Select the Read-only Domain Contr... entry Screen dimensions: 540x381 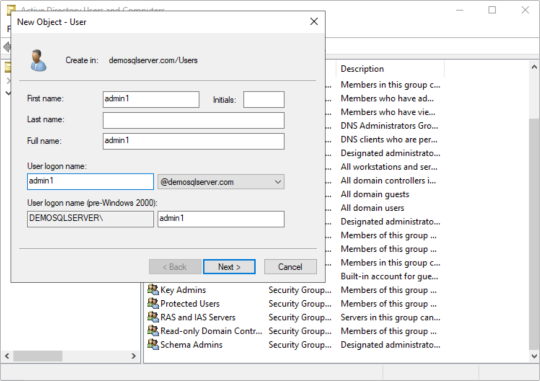(x=211, y=331)
